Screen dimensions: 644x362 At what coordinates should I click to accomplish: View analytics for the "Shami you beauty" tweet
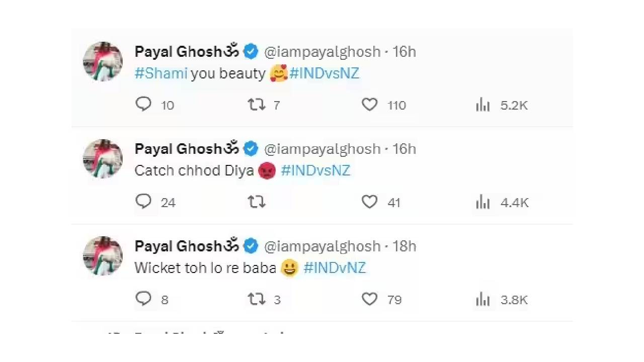coord(483,105)
